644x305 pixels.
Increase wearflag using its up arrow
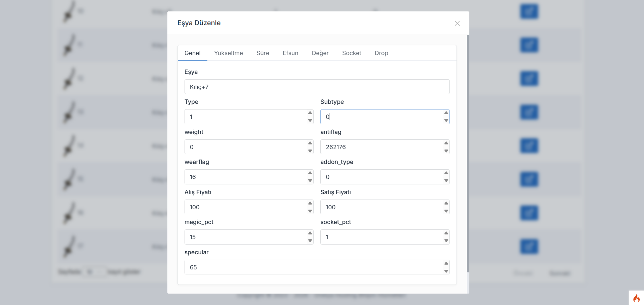(x=310, y=173)
